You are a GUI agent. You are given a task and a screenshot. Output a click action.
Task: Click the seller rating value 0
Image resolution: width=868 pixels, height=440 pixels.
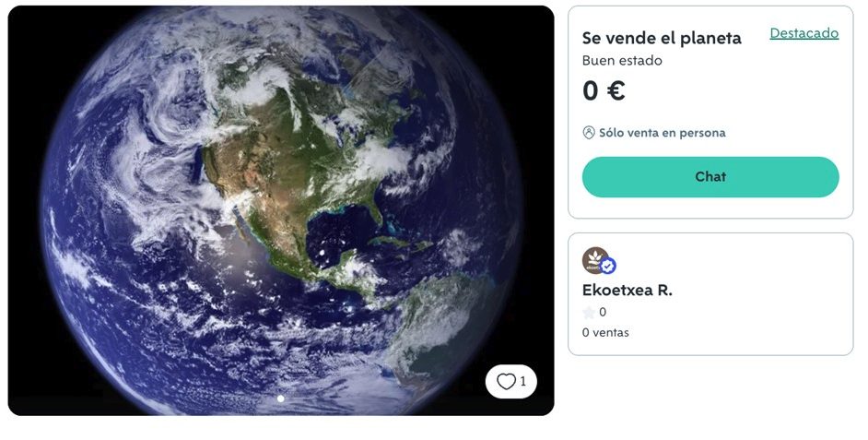(603, 313)
